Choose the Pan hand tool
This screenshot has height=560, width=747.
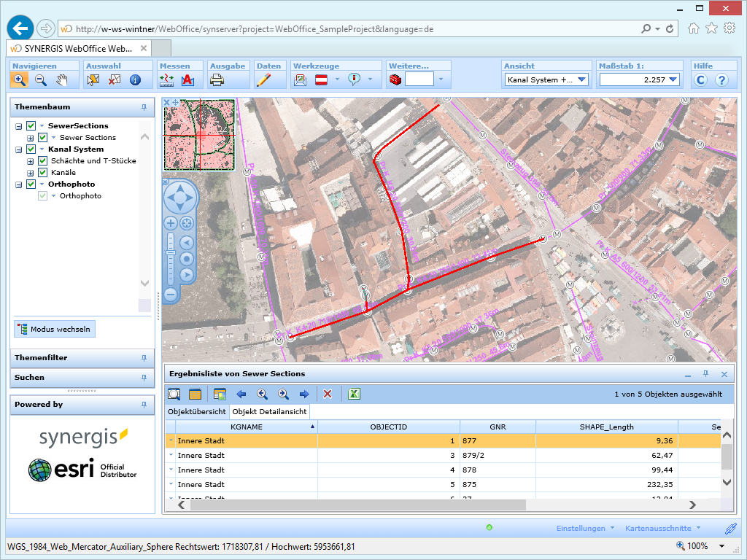(63, 79)
